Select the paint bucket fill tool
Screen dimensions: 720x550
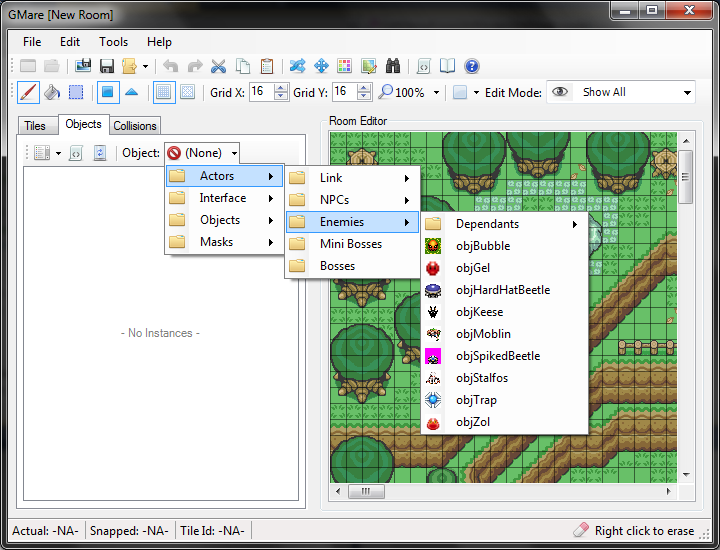pos(52,92)
